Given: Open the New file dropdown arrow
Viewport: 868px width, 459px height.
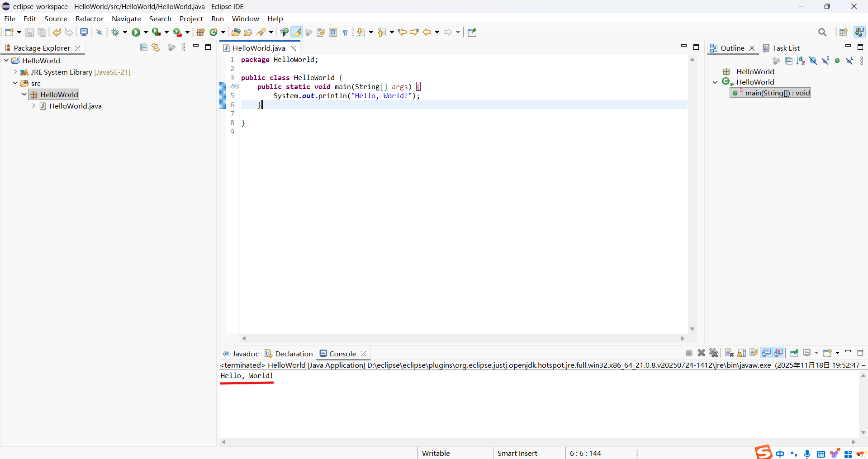Looking at the screenshot, I should point(19,32).
